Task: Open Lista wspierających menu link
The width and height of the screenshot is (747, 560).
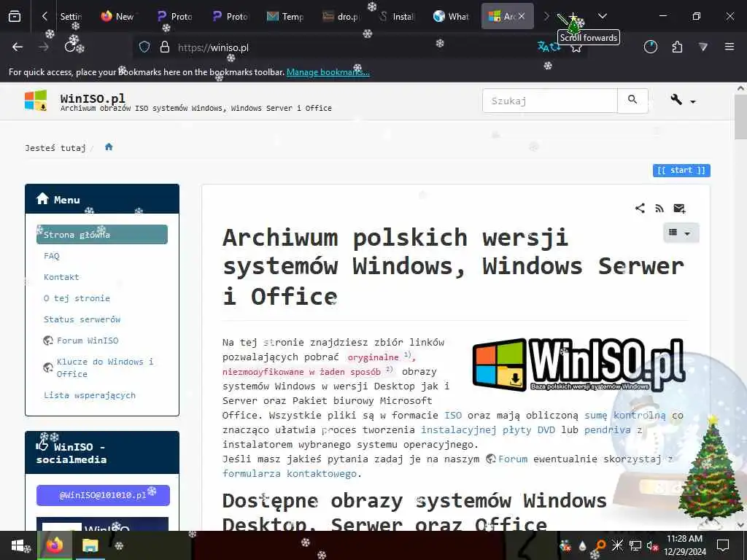Action: 90,395
